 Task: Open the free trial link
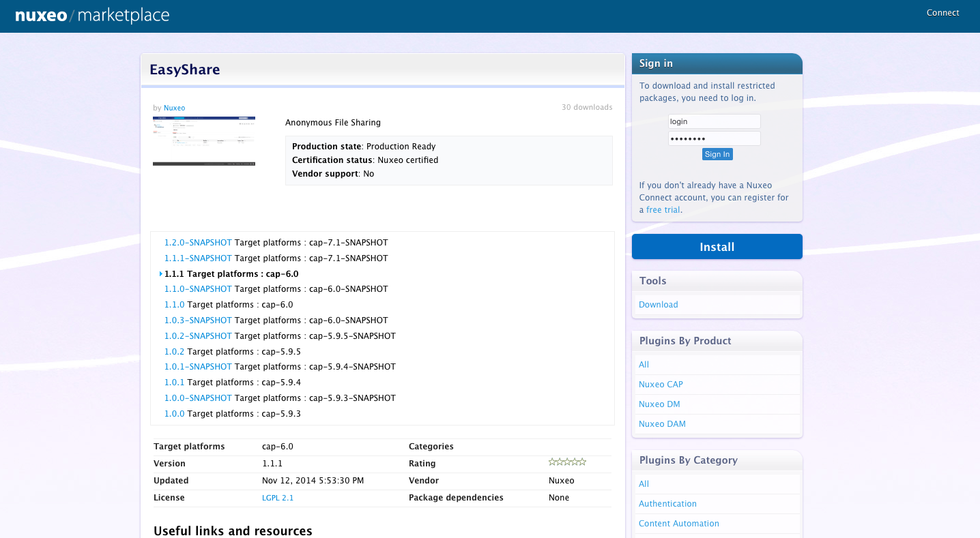663,210
